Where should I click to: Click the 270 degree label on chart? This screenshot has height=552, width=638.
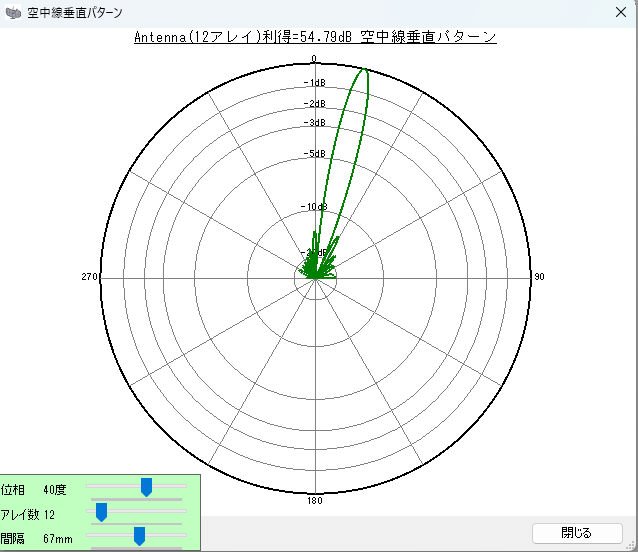[88, 277]
